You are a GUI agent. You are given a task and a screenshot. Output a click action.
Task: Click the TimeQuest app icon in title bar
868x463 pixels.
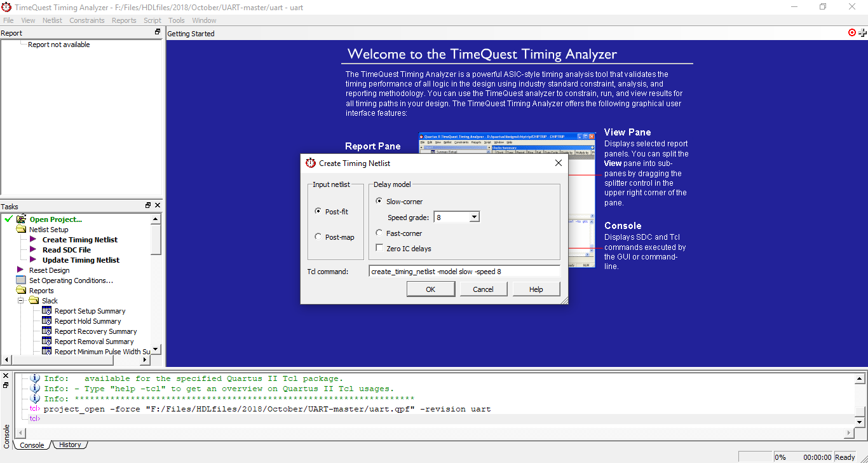coord(6,7)
